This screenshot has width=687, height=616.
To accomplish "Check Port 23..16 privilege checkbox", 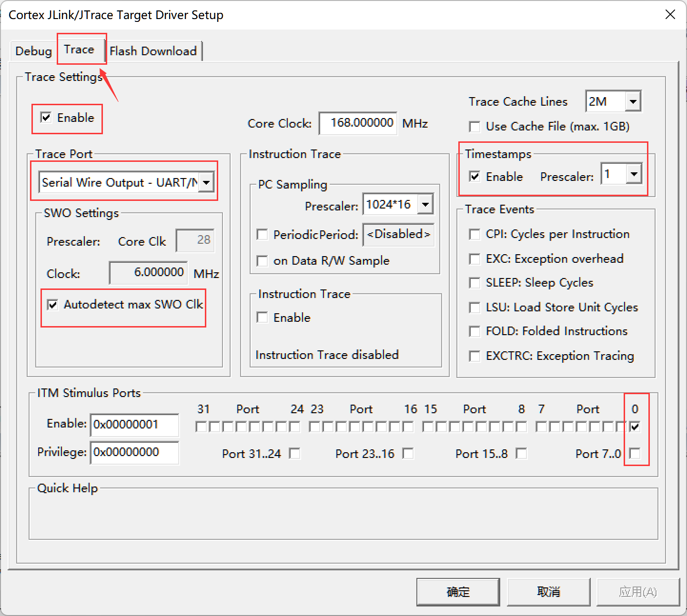I will point(408,453).
